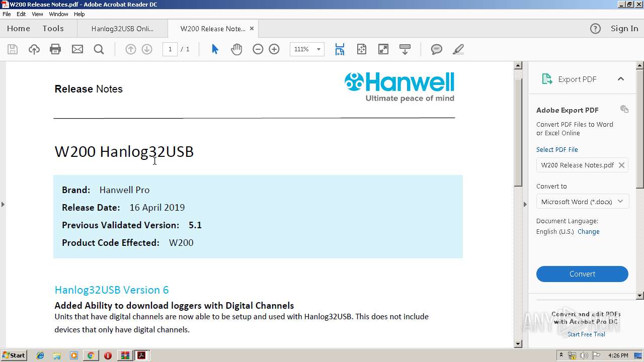Upload file to Adobe cloud
The height and width of the screenshot is (362, 644).
pos(34,49)
